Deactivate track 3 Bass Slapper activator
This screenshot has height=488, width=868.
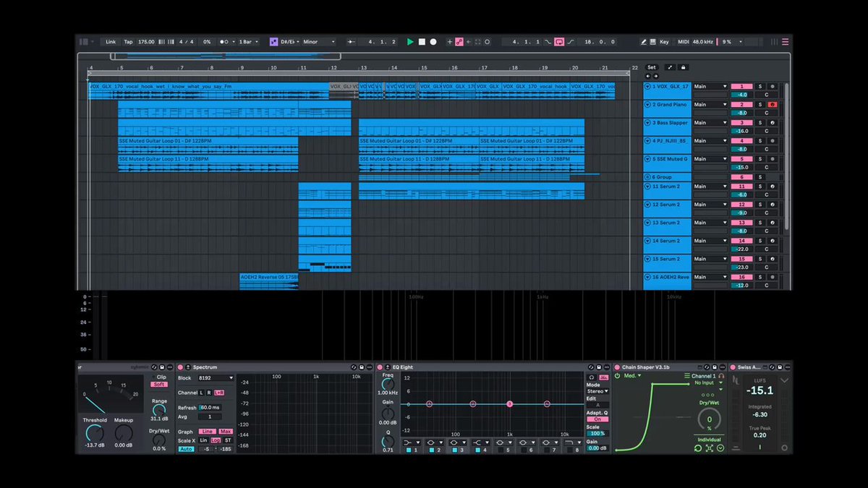(742, 123)
